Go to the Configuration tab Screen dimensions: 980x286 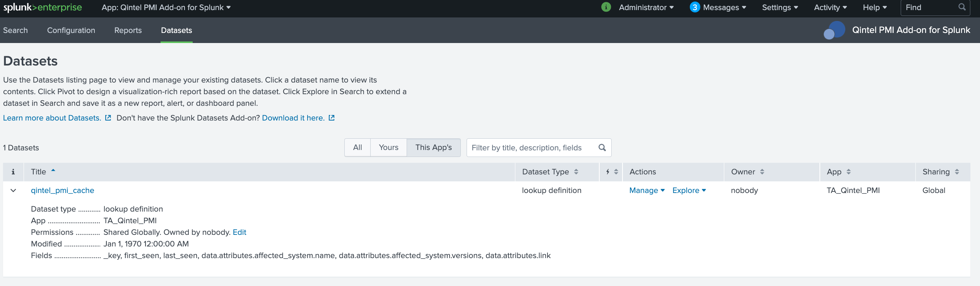71,30
